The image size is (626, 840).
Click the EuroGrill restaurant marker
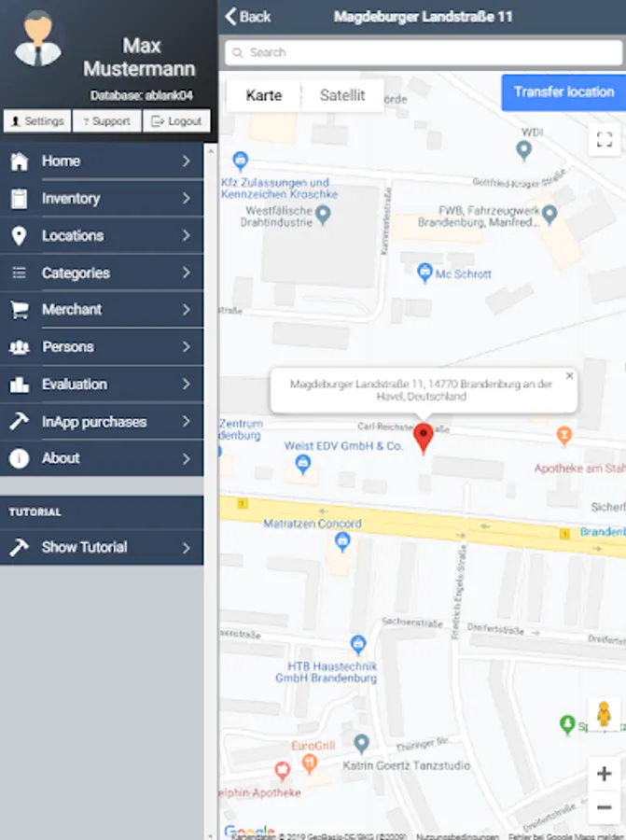(309, 763)
